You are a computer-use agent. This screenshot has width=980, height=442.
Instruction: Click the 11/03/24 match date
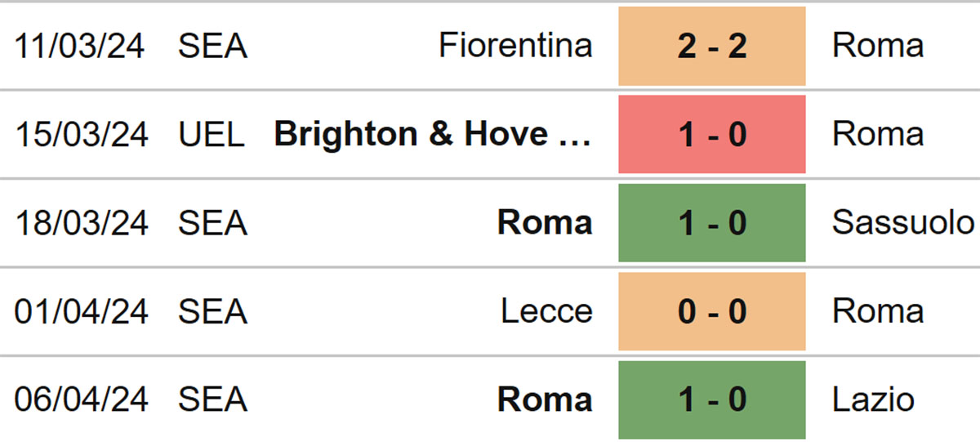[80, 47]
